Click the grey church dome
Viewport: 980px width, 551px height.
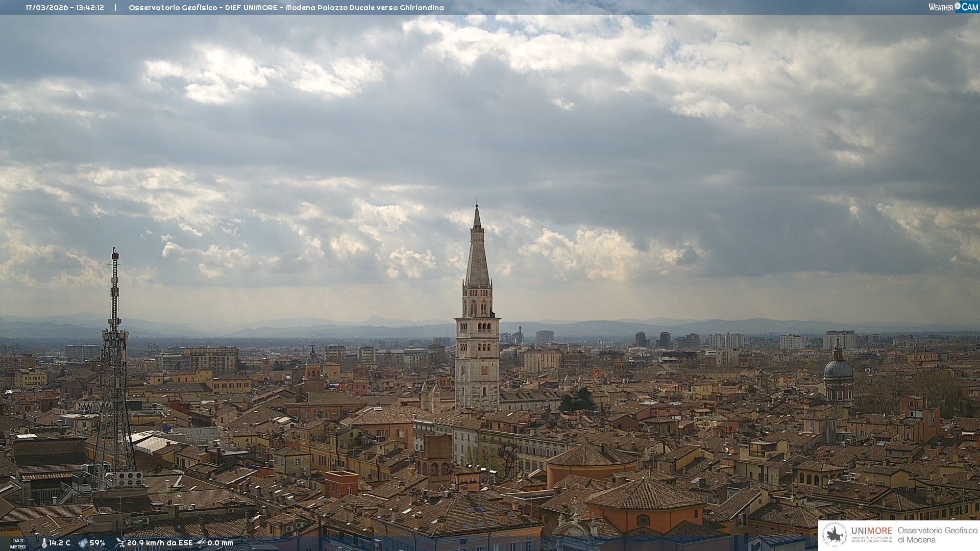click(x=838, y=368)
